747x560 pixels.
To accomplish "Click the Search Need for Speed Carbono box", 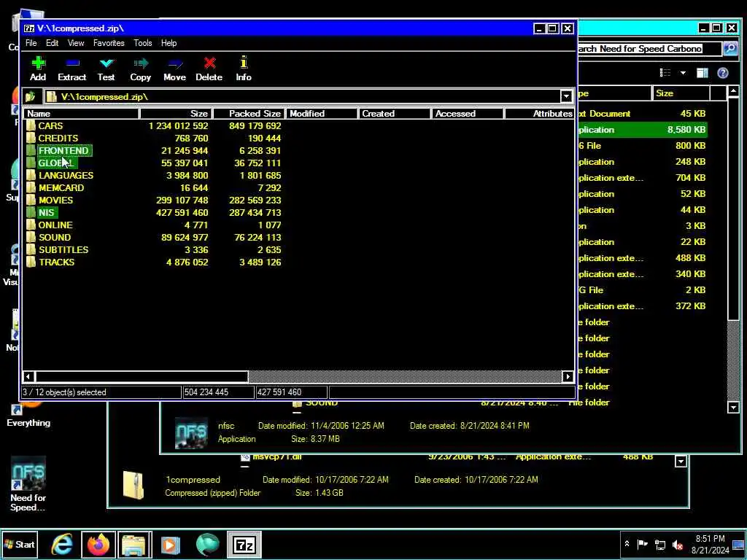I will pos(649,49).
